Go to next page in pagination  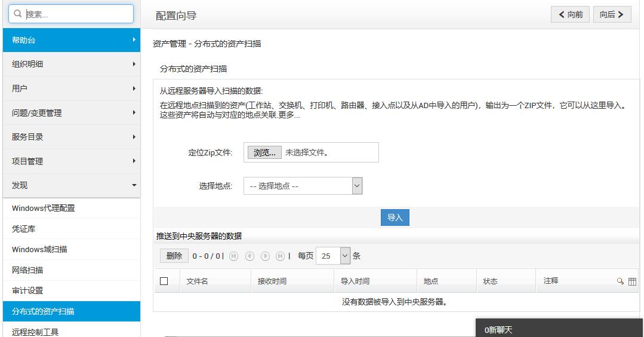[x=266, y=256]
